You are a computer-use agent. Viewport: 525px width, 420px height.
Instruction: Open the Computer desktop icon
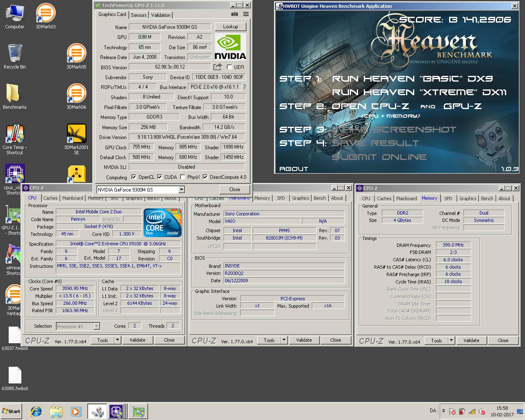point(15,16)
